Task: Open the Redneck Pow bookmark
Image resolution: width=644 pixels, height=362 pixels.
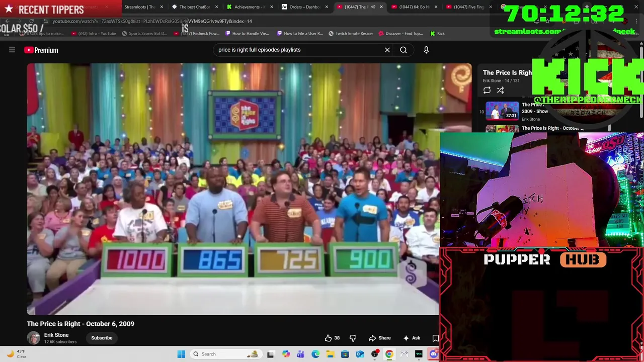Action: (197, 33)
